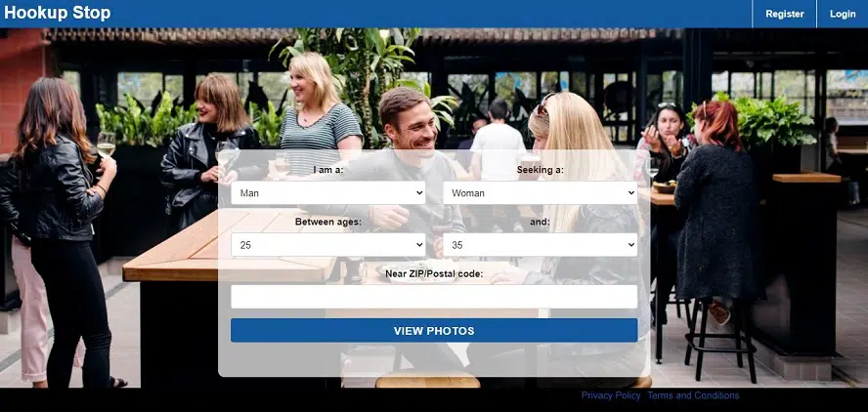This screenshot has height=412, width=868.
Task: Click the 'Near ZIP/Postal code:' label
Action: pos(434,273)
